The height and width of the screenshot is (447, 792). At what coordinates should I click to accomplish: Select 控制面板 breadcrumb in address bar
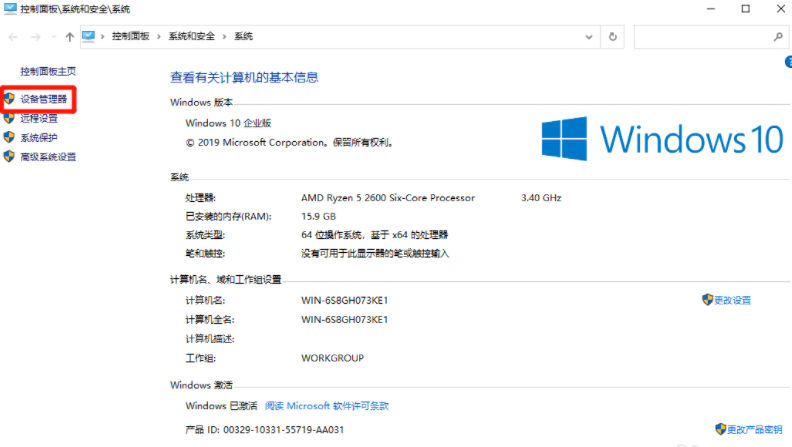[130, 36]
